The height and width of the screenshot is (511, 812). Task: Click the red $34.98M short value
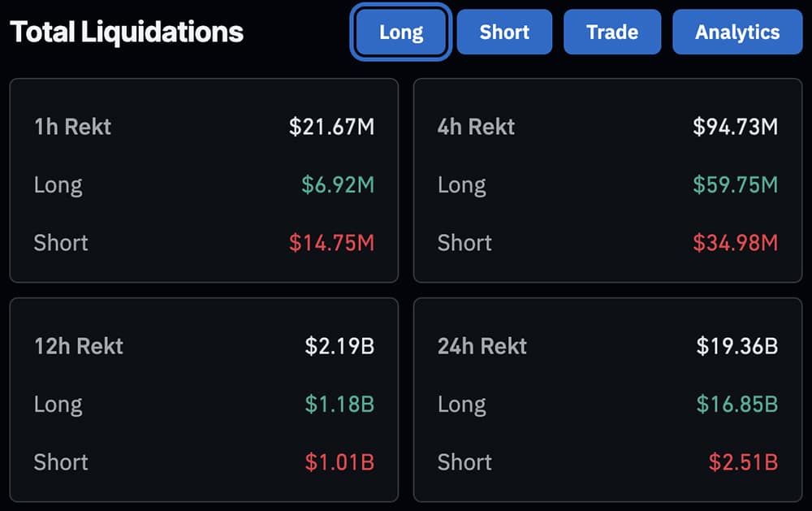click(x=735, y=243)
